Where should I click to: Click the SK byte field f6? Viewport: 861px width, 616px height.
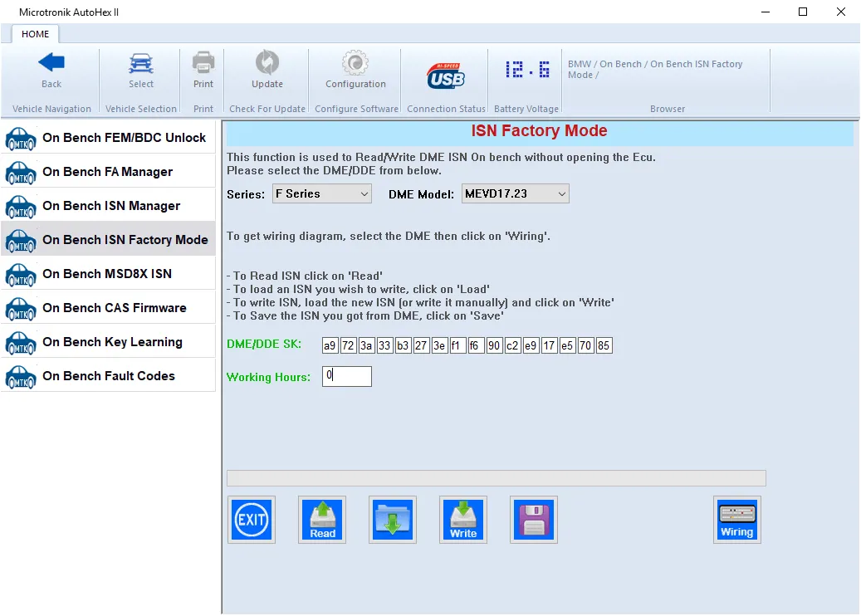pyautogui.click(x=476, y=345)
